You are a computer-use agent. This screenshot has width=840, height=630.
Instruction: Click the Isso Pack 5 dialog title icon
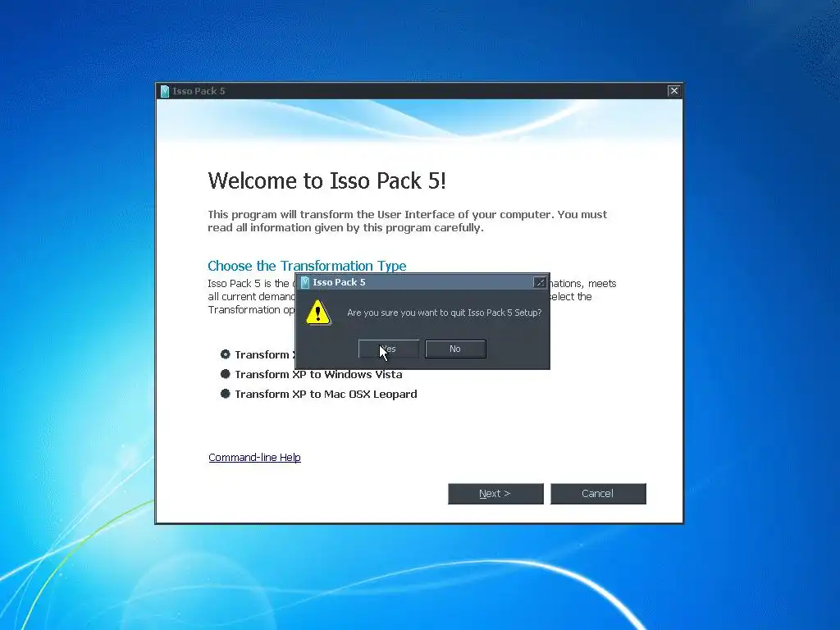[305, 282]
